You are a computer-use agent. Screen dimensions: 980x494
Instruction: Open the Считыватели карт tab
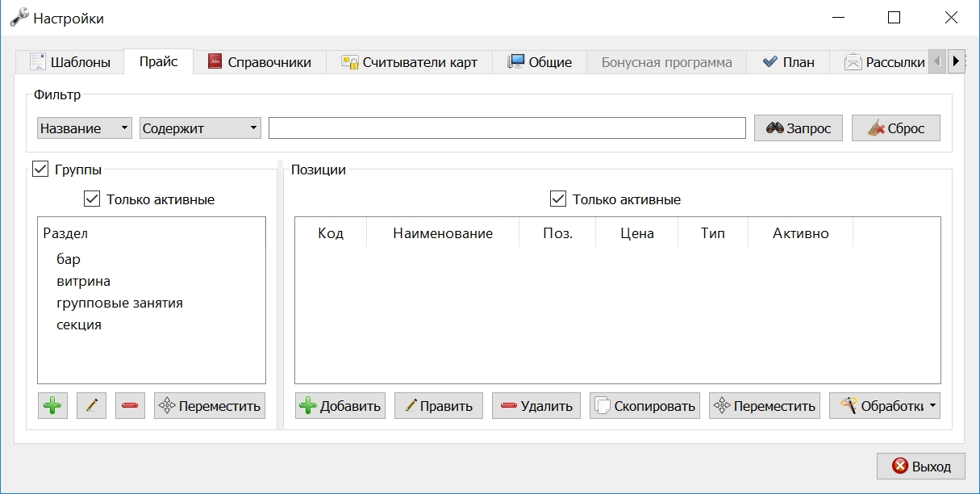pyautogui.click(x=409, y=62)
